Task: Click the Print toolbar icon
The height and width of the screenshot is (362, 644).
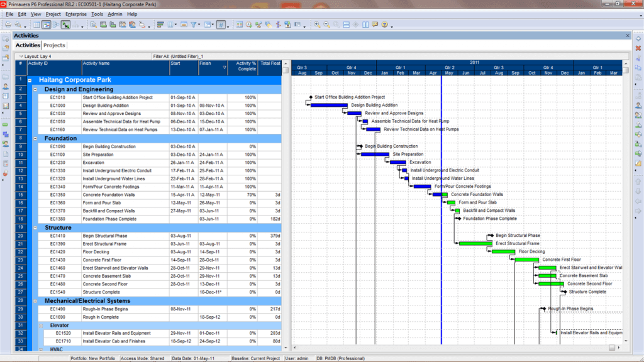Action: [8, 25]
